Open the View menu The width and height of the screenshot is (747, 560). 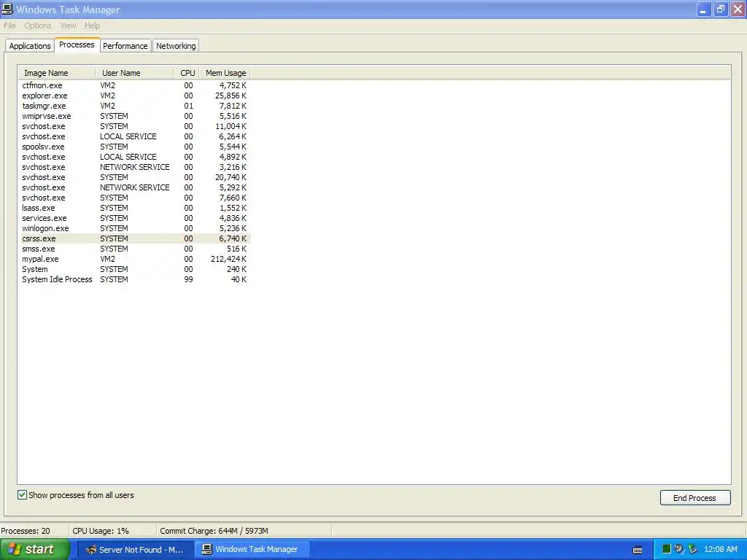[68, 26]
